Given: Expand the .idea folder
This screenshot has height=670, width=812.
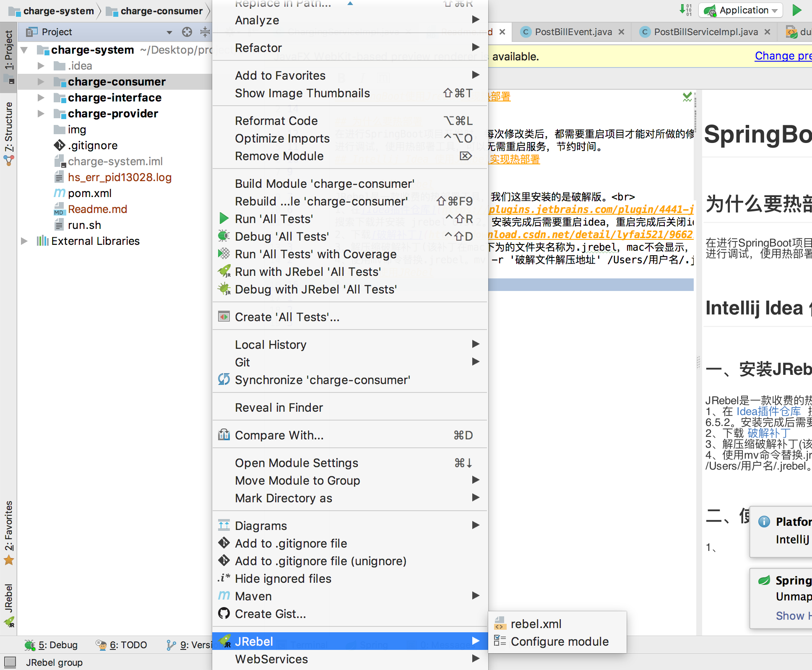Looking at the screenshot, I should (41, 66).
